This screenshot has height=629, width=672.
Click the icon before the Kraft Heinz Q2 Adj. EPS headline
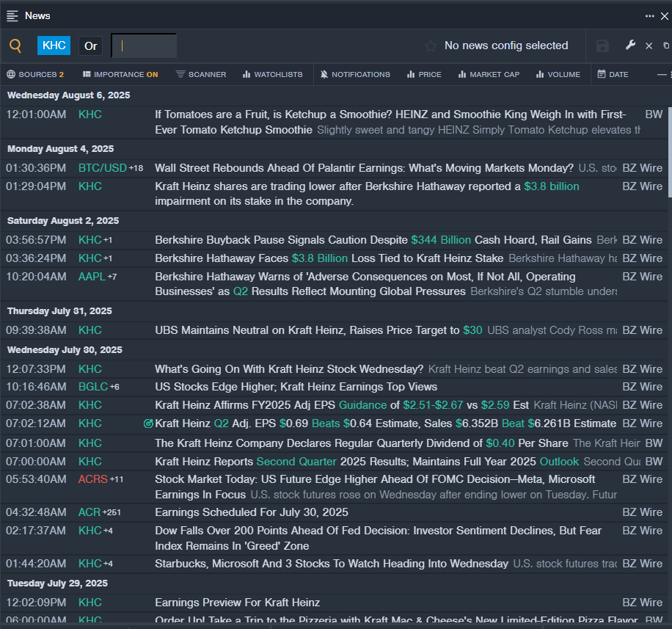(148, 423)
